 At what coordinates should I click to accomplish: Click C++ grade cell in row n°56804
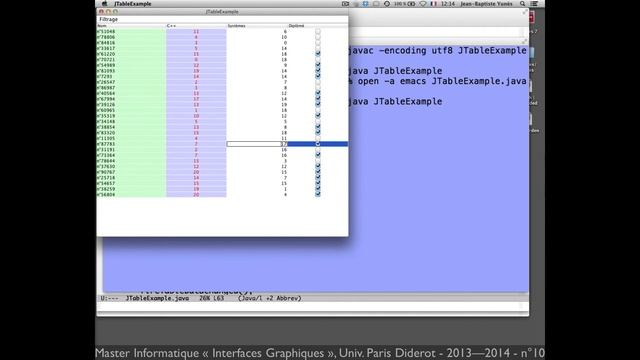pos(196,195)
